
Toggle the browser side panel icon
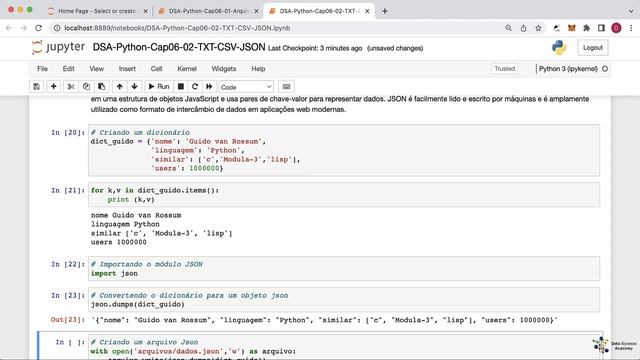coord(601,28)
